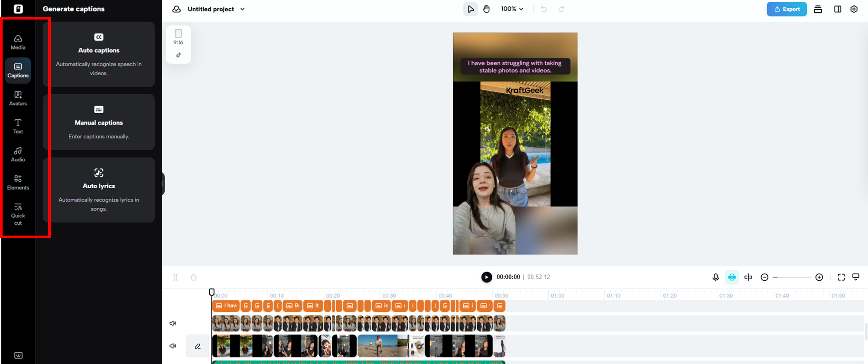
Task: Click the timeline zoom slider
Action: 792,277
